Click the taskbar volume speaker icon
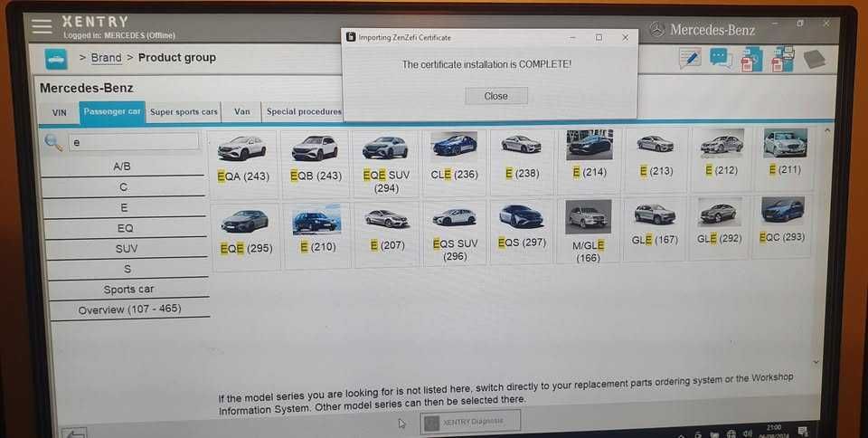 (748, 433)
